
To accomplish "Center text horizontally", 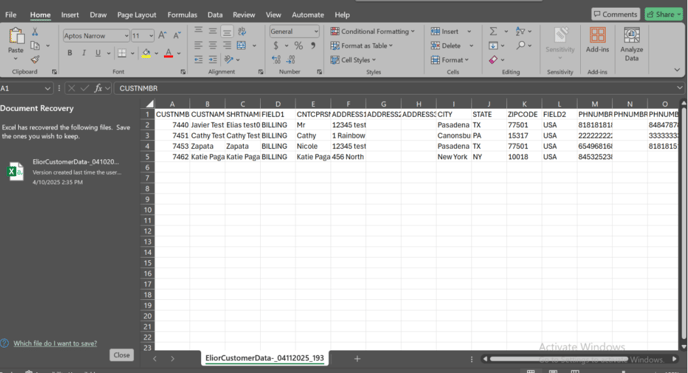I will (213, 45).
